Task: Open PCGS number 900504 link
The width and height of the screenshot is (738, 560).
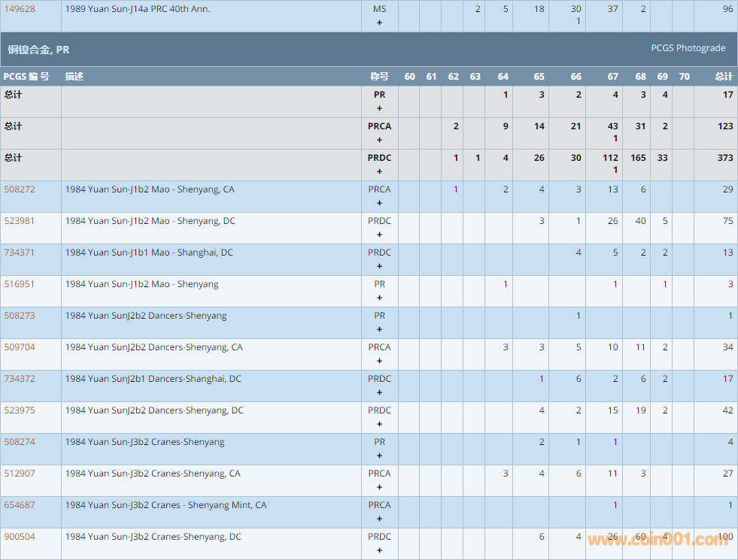Action: pos(20,537)
